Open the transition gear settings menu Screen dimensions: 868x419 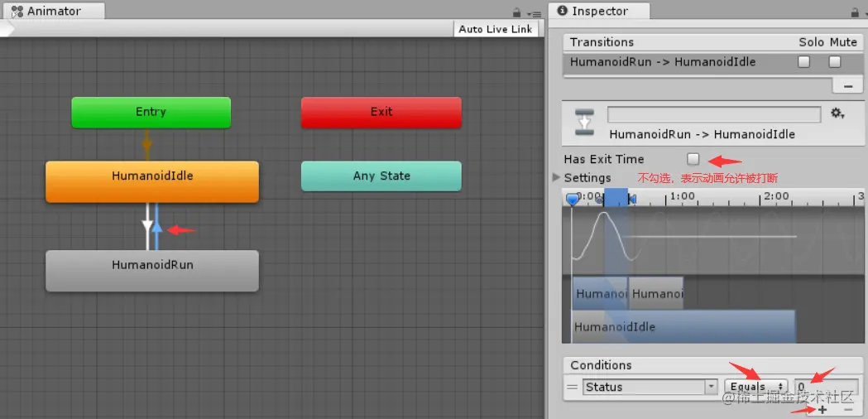pyautogui.click(x=837, y=113)
